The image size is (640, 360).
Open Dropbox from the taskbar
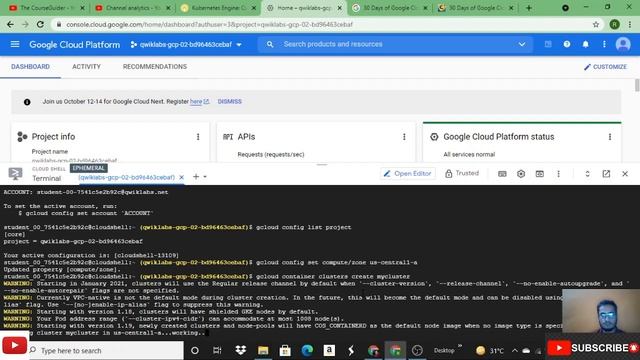coord(240,350)
